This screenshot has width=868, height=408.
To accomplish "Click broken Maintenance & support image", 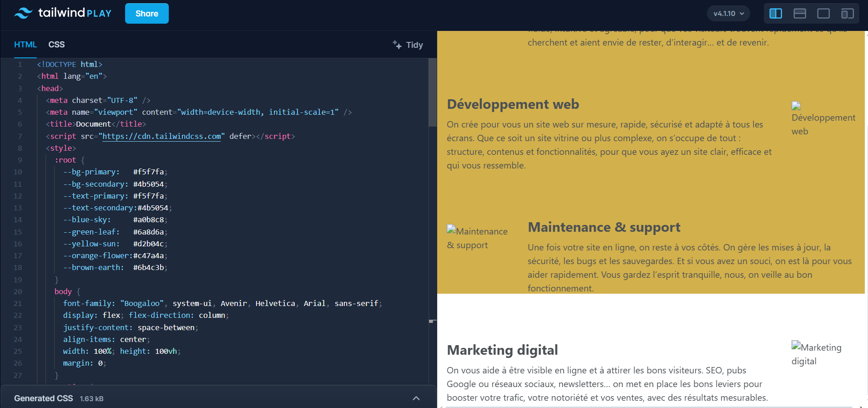I will point(451,229).
